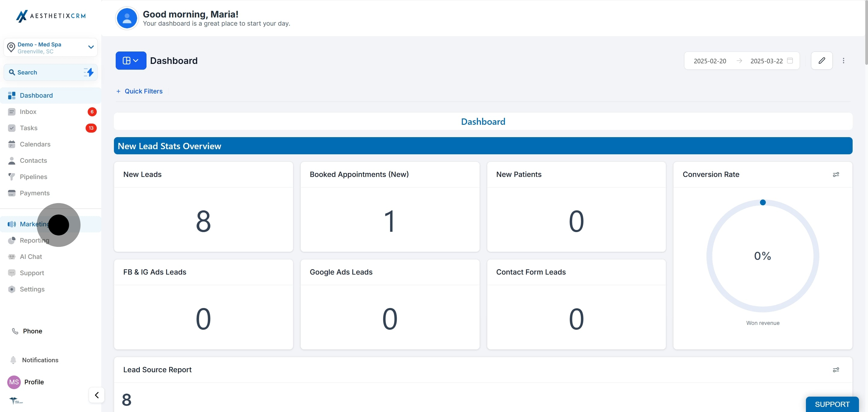This screenshot has width=868, height=412.
Task: Click the AesthetixCRM logo
Action: tap(51, 16)
